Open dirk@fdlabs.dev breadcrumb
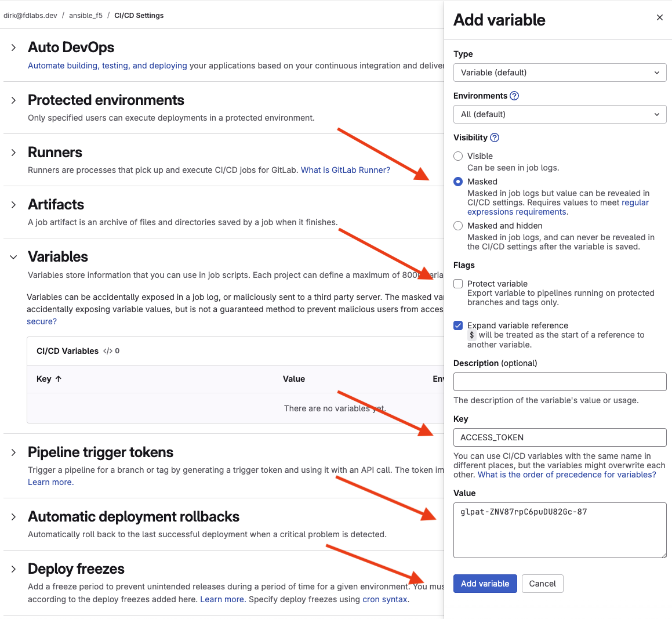672x619 pixels. 30,16
